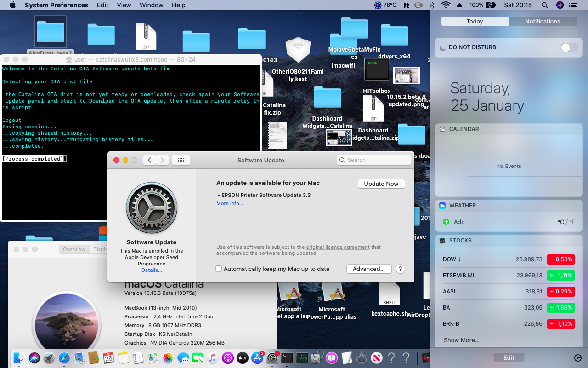The width and height of the screenshot is (588, 368).
Task: Open Calendar icon in the Dock
Action: point(108,358)
